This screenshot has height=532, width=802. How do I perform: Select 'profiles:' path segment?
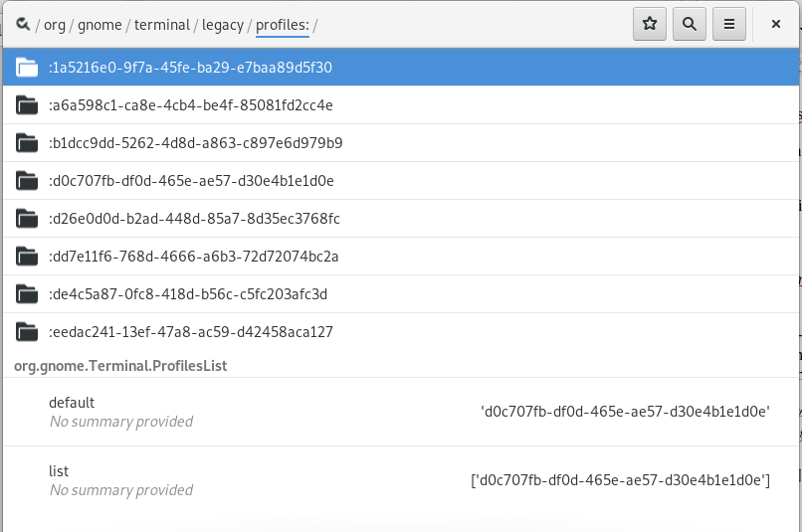(283, 26)
